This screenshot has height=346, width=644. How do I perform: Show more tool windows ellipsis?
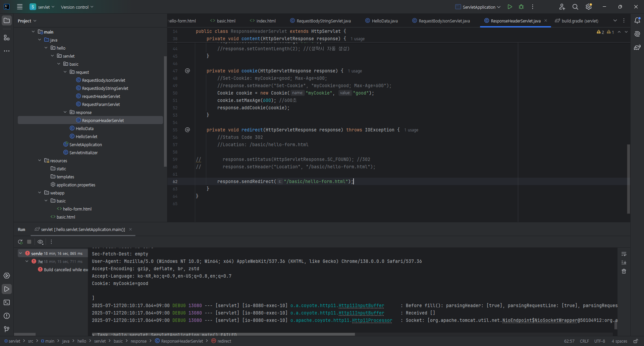[7, 51]
